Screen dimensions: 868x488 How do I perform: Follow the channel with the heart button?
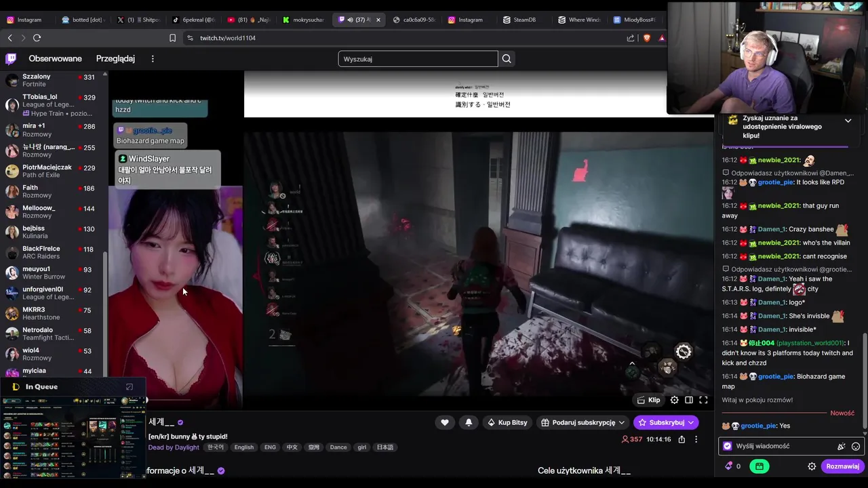click(x=444, y=422)
